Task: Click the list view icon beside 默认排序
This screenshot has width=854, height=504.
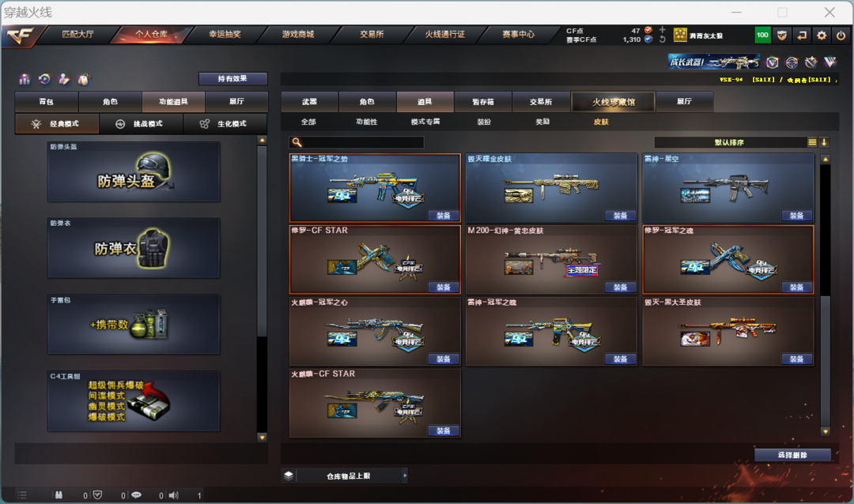Action: (812, 142)
